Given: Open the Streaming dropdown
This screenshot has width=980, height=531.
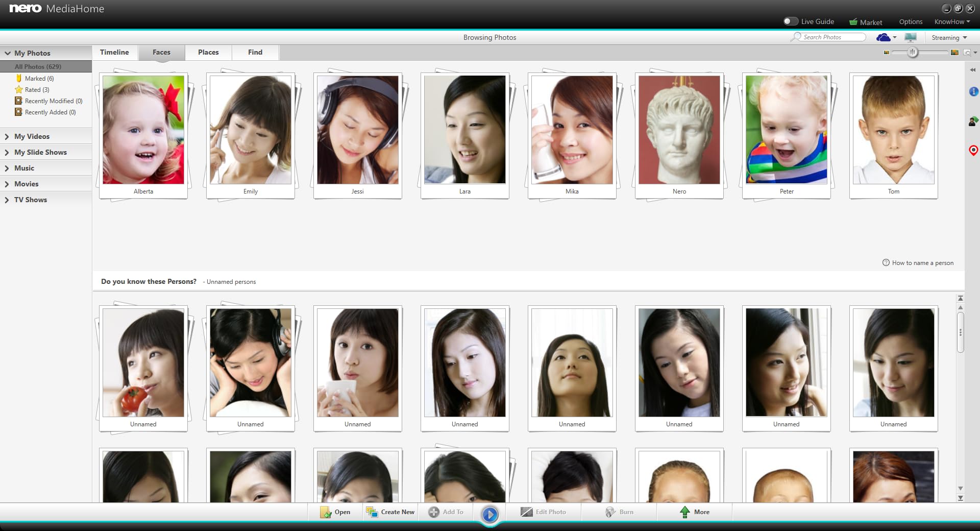Looking at the screenshot, I should (949, 38).
